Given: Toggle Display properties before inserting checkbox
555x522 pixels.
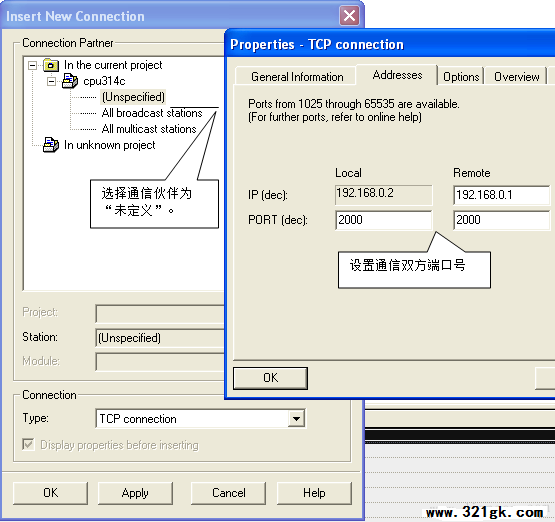Looking at the screenshot, I should 28,444.
